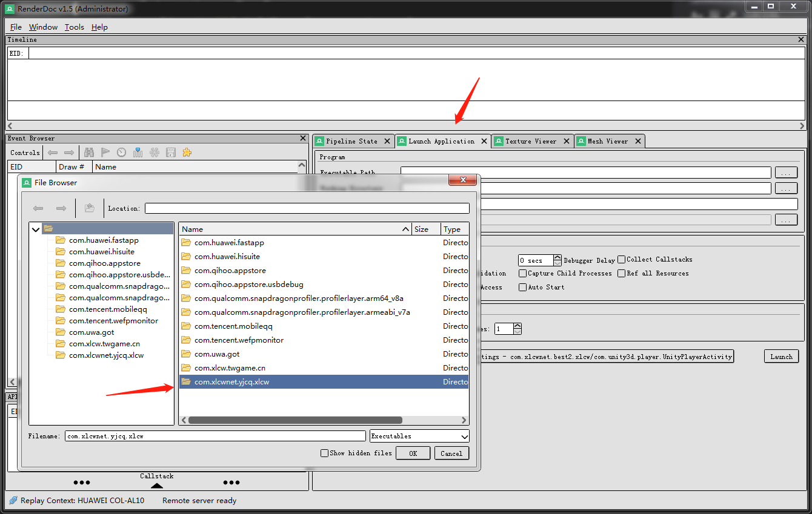812x514 pixels.
Task: Switch to the Texture Viewer tab
Action: [x=532, y=140]
